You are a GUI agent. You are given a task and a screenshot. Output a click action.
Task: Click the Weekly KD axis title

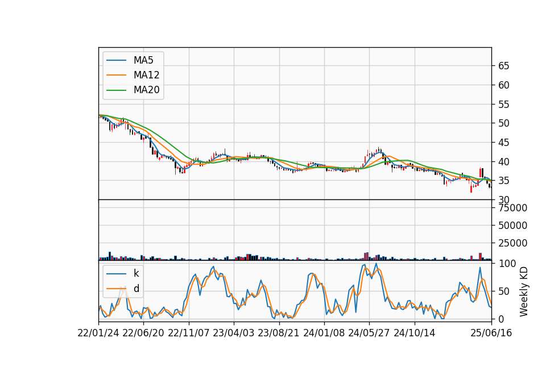click(523, 291)
